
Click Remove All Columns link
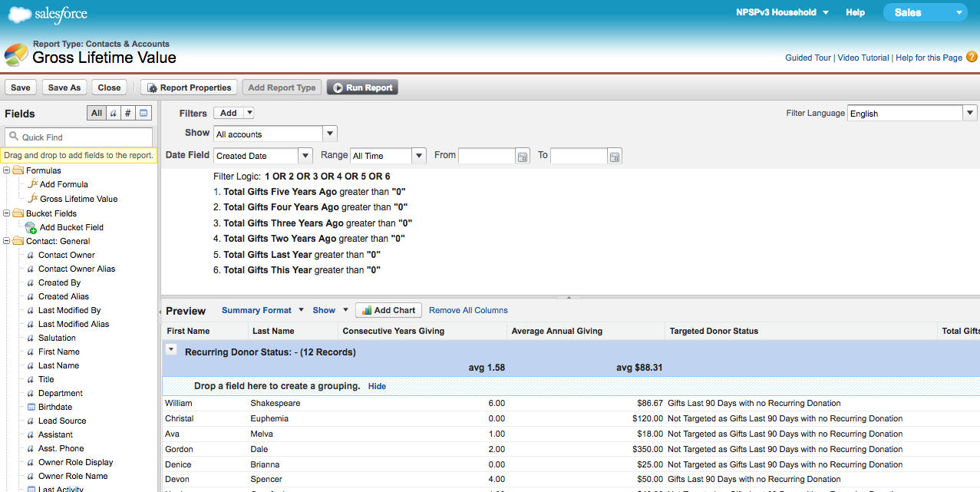468,310
